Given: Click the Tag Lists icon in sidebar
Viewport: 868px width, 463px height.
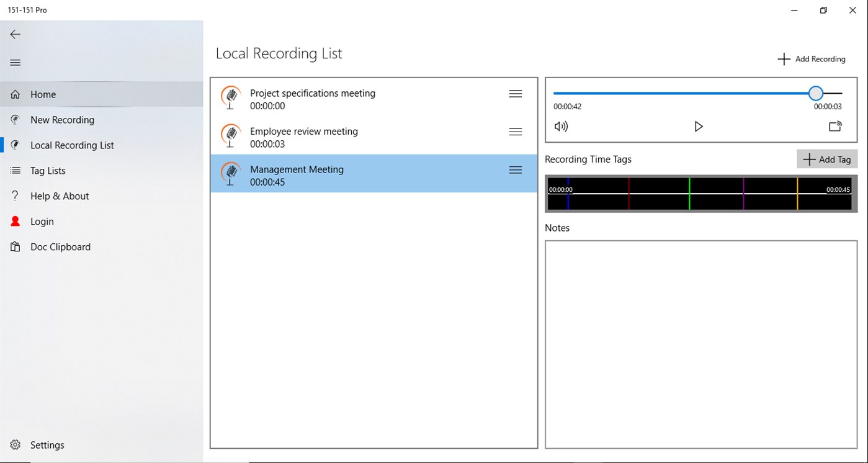Looking at the screenshot, I should pyautogui.click(x=15, y=170).
